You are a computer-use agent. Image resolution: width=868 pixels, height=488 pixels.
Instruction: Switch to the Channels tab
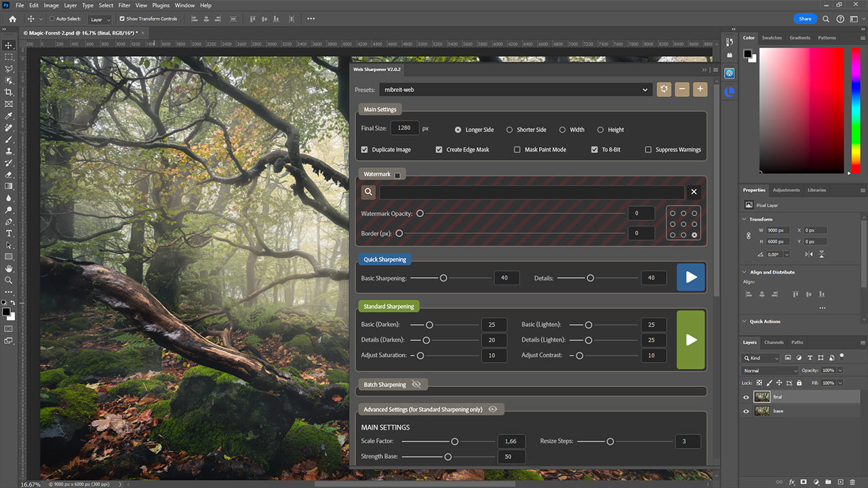point(773,342)
